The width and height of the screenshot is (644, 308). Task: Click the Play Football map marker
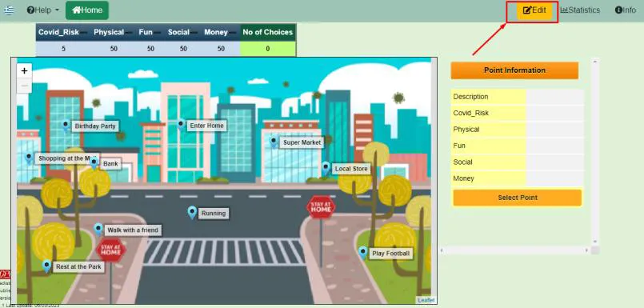pyautogui.click(x=362, y=253)
